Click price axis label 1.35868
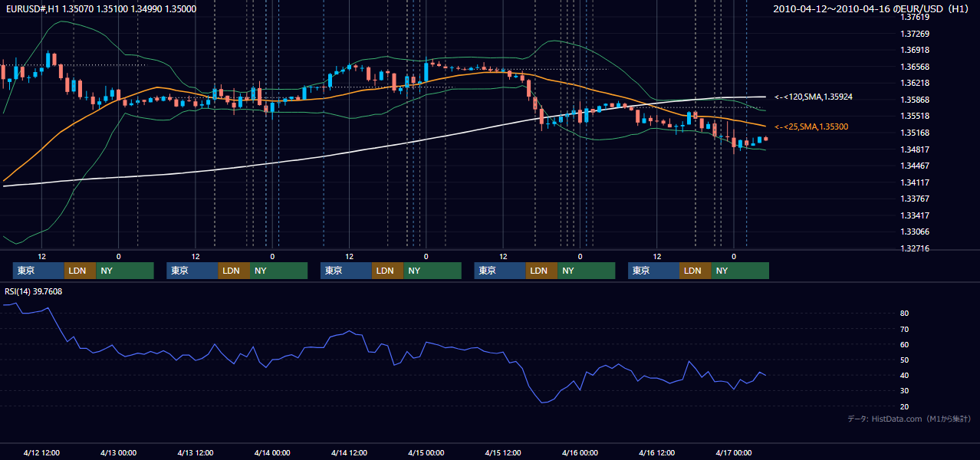The height and width of the screenshot is (460, 980). tap(915, 100)
